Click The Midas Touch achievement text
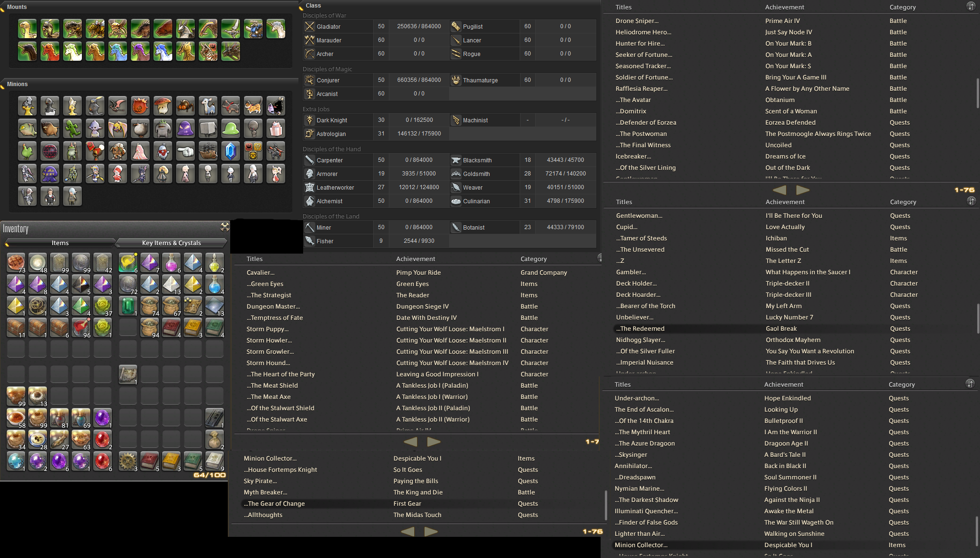Viewport: 980px width, 558px height. pyautogui.click(x=418, y=515)
